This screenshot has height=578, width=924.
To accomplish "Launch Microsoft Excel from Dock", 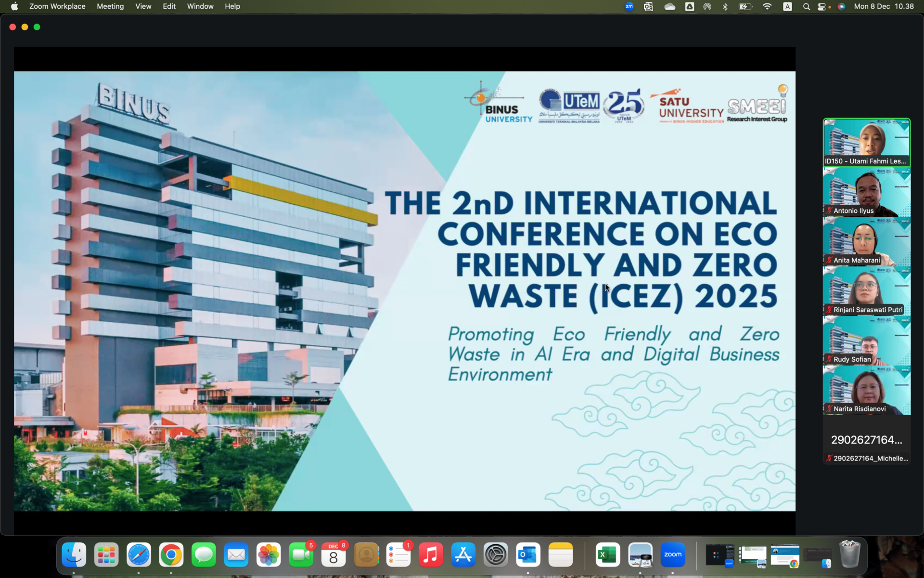I will coord(607,555).
